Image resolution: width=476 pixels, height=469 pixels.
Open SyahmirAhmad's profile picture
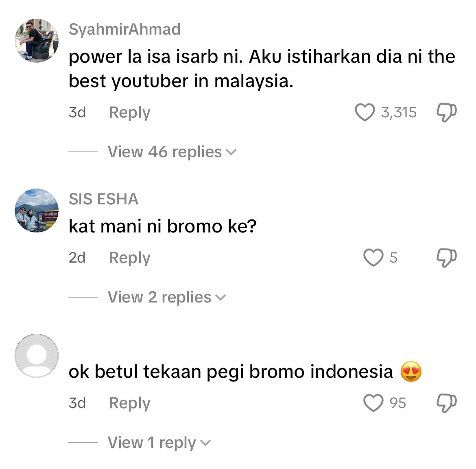(x=37, y=41)
